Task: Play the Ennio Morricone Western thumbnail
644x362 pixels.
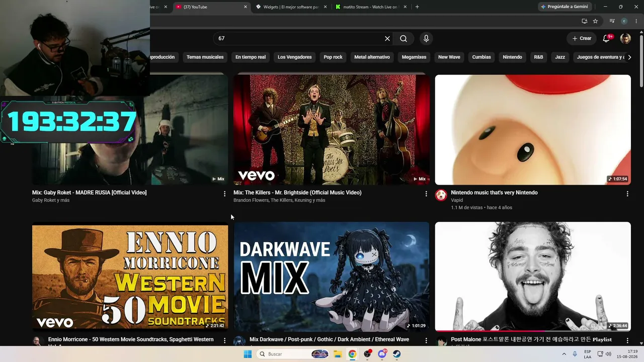Action: (x=130, y=277)
